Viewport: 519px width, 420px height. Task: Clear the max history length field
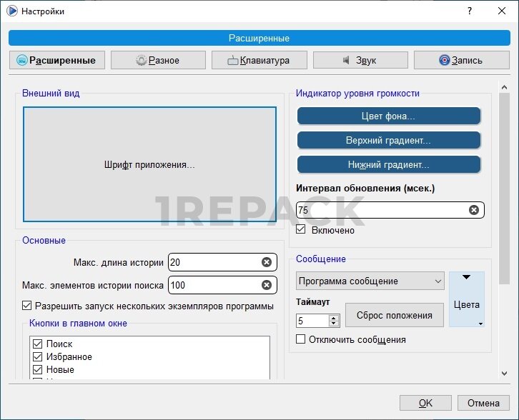pos(267,262)
